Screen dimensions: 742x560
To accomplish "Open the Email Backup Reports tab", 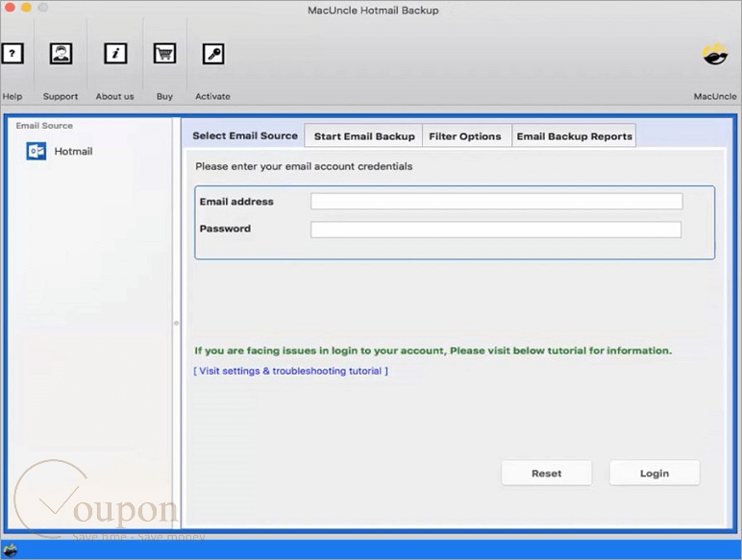I will 574,136.
